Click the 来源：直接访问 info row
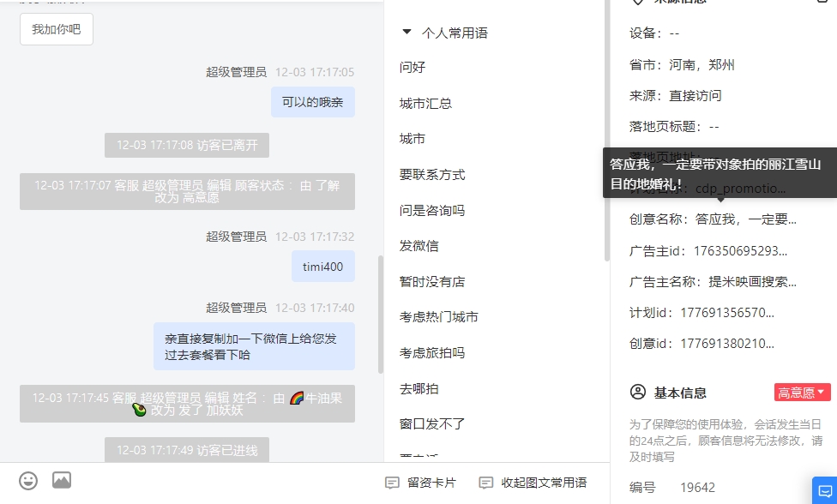 click(675, 95)
